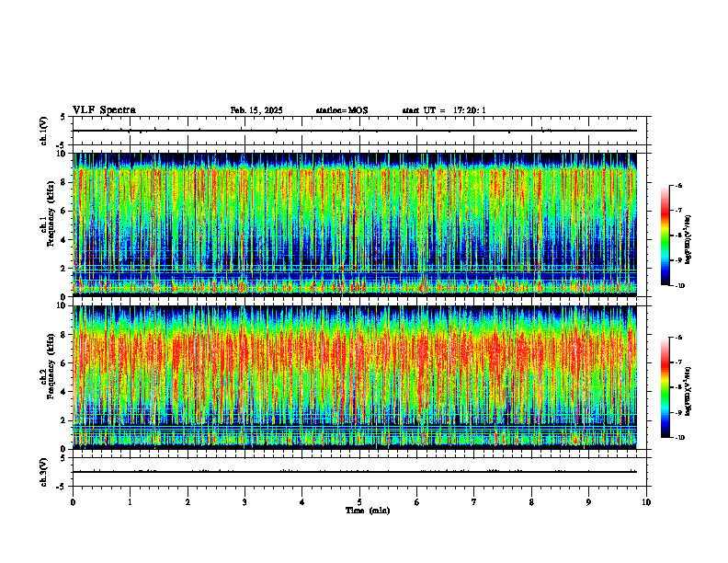The width and height of the screenshot is (728, 563).
Task: Click the date text "Feb. 15, 2025"
Action: point(256,110)
